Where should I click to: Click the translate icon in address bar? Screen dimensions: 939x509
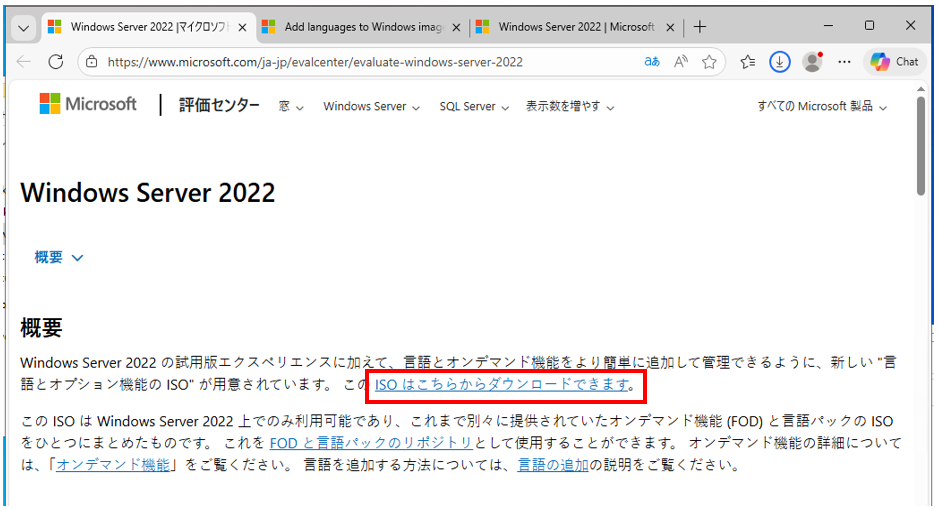click(x=652, y=62)
